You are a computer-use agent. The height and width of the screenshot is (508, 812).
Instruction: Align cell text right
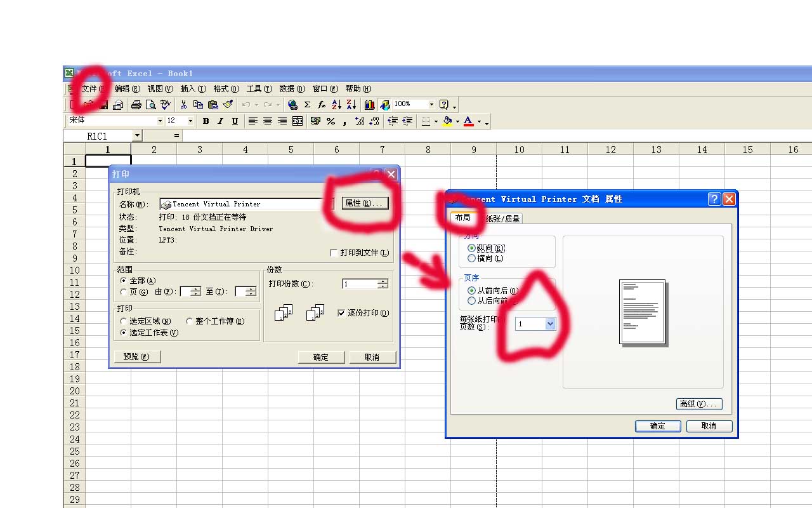coord(282,121)
